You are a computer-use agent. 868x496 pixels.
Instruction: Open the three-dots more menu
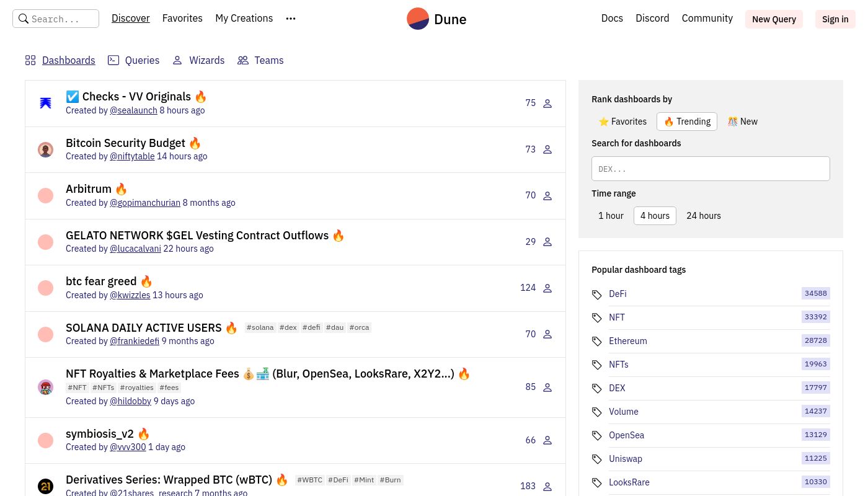291,19
